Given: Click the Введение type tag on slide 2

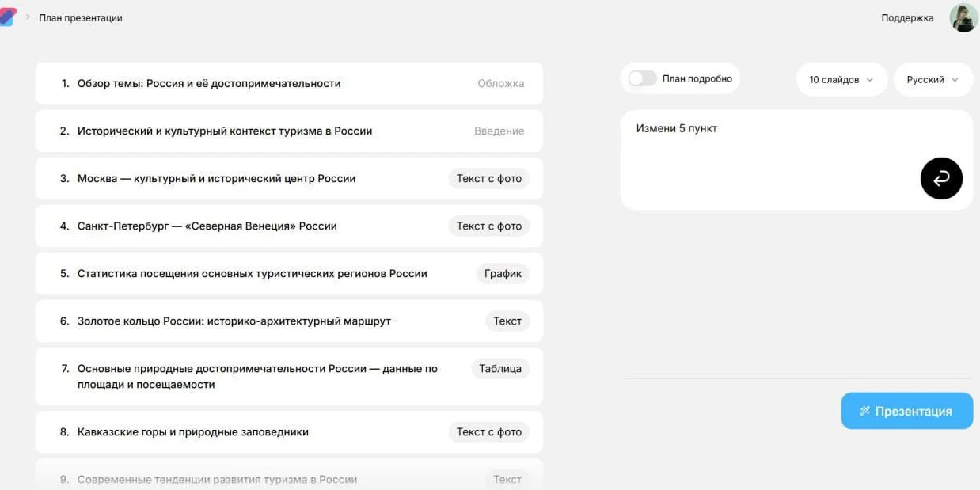Looking at the screenshot, I should pyautogui.click(x=499, y=131).
